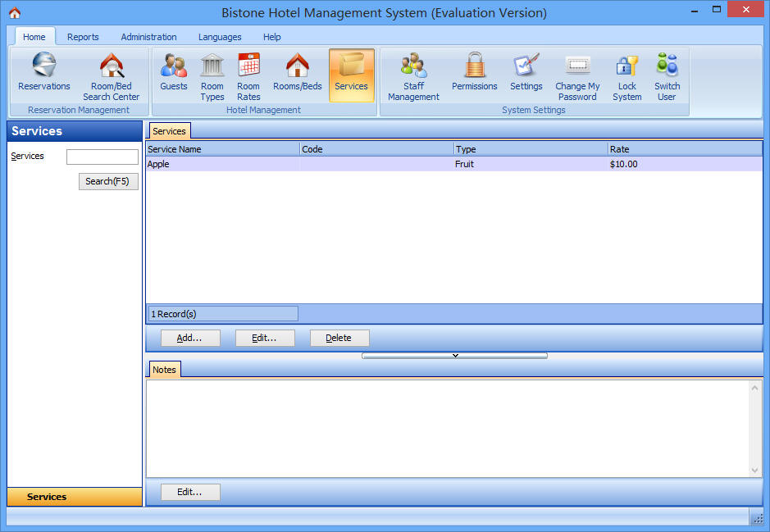The height and width of the screenshot is (532, 770).
Task: Sort by Service Name column header
Action: [x=223, y=149]
